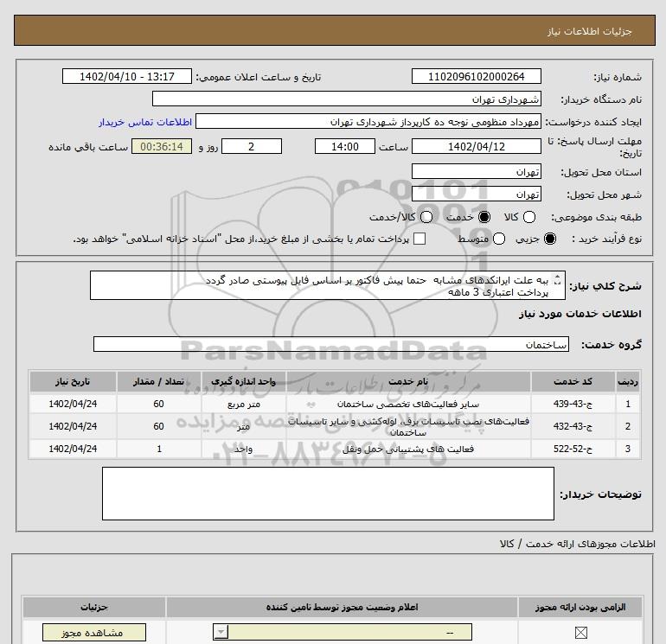
Task: Click the متر مربع unit cell
Action: click(x=243, y=405)
